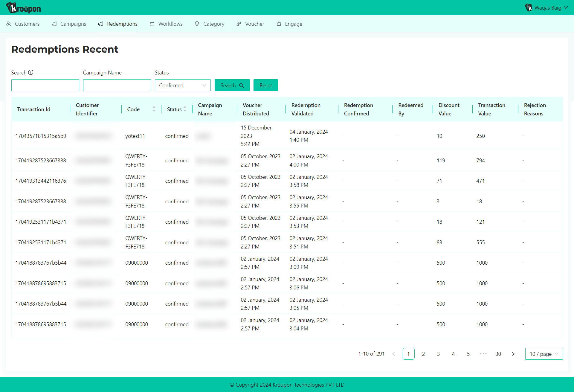Click the Redemptions megaphone icon
The height and width of the screenshot is (392, 574).
click(101, 24)
